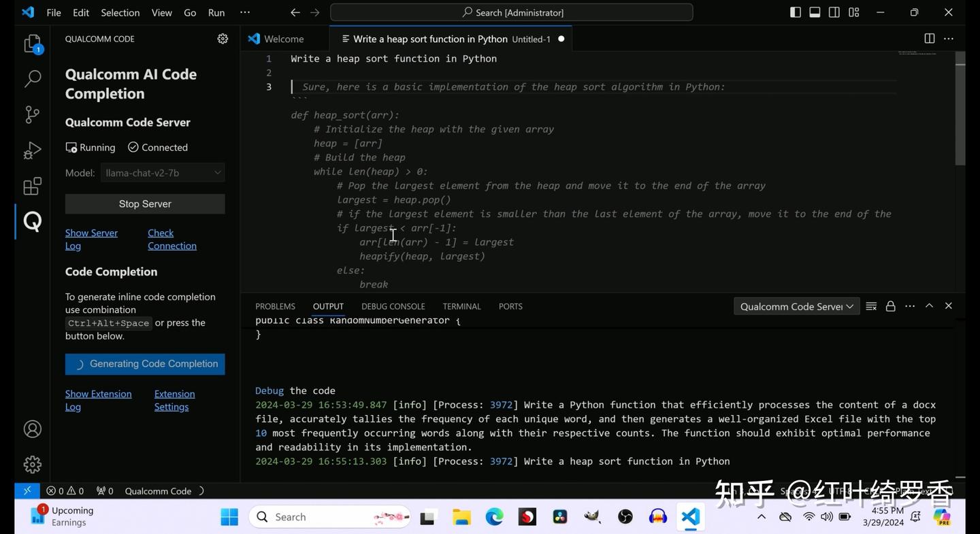This screenshot has height=534, width=980.
Task: Open the Extension Settings link
Action: pos(174,400)
